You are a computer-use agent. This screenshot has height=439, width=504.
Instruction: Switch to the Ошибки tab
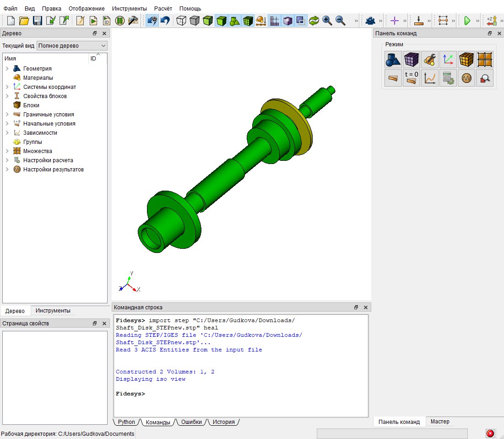pyautogui.click(x=191, y=422)
